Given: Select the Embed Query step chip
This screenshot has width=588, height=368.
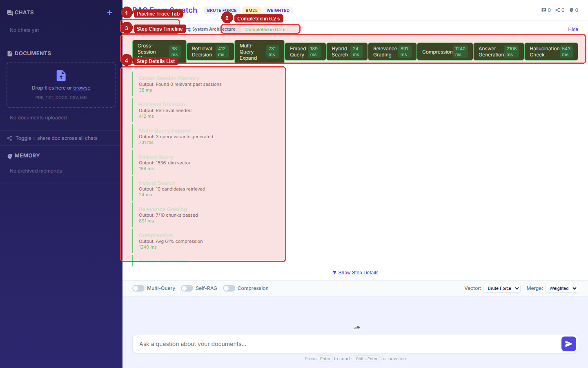Looking at the screenshot, I should click(x=305, y=52).
